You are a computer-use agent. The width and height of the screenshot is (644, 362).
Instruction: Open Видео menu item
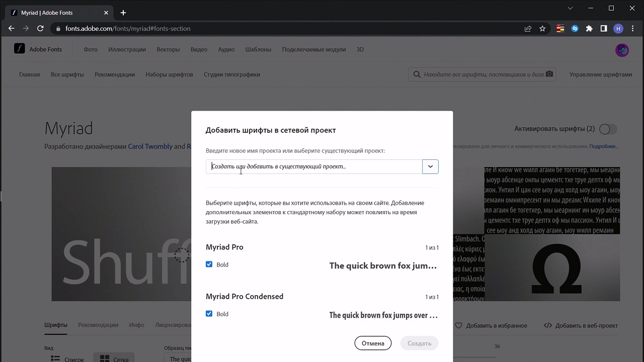199,49
